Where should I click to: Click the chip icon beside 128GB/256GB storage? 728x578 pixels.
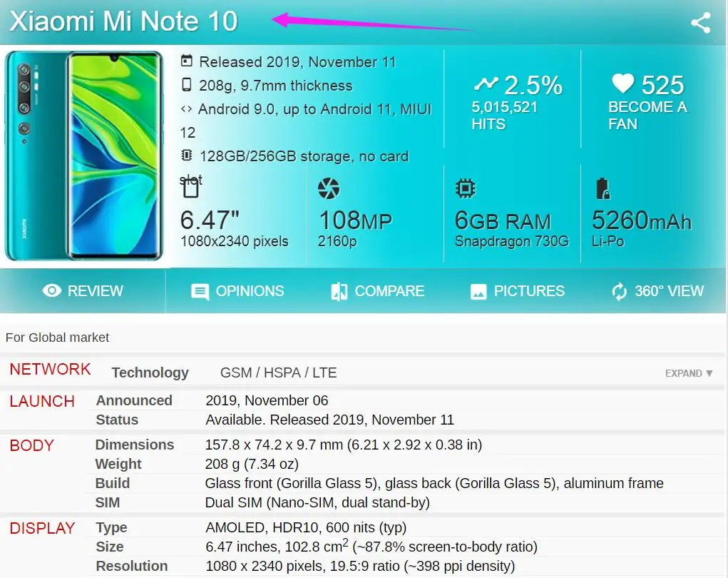[x=187, y=155]
